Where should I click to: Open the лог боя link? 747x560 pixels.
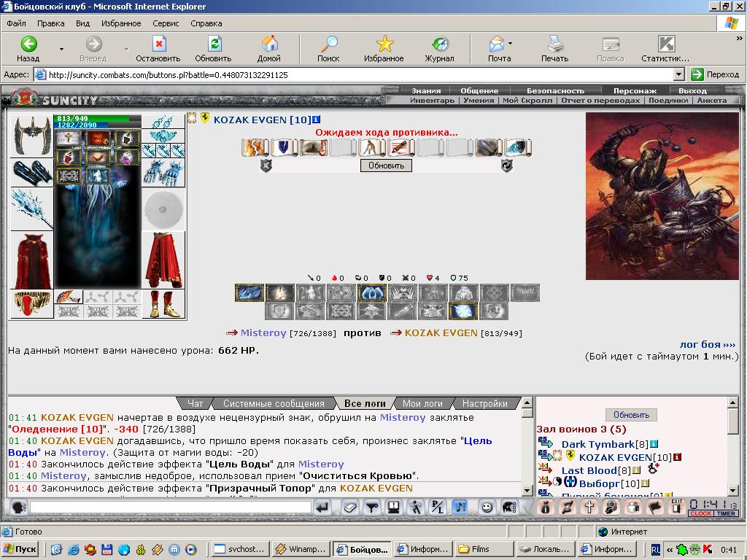pyautogui.click(x=708, y=344)
